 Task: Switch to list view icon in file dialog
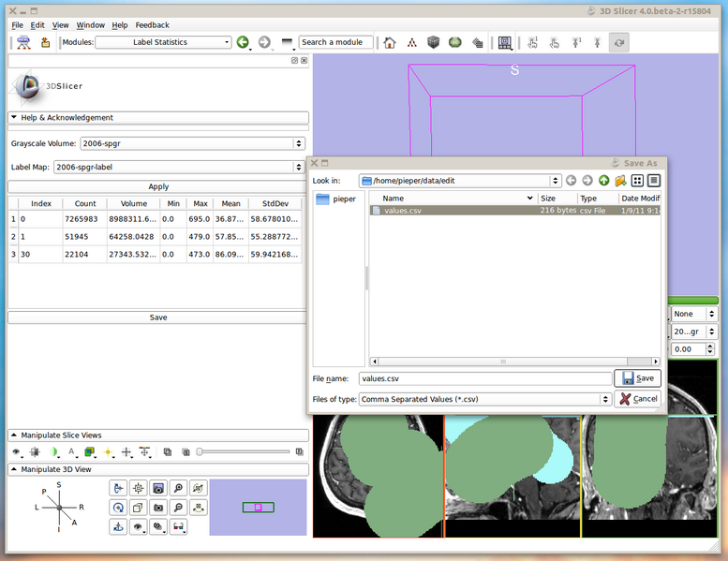click(637, 181)
